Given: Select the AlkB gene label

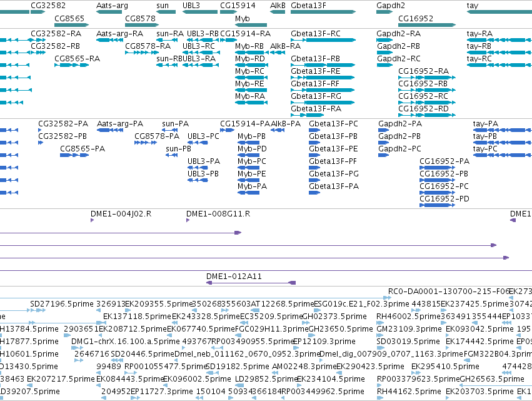Looking at the screenshot, I should pos(278,6).
